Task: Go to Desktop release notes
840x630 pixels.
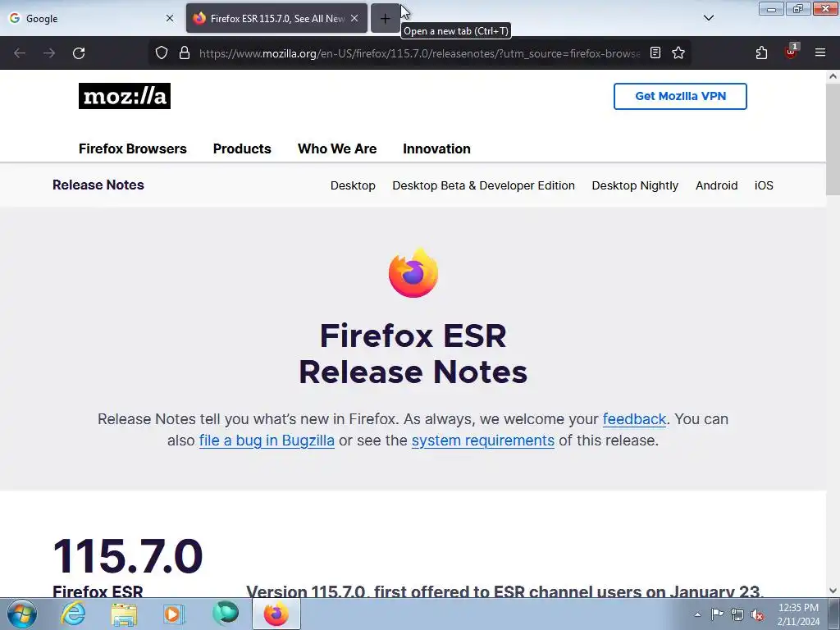Action: (353, 185)
